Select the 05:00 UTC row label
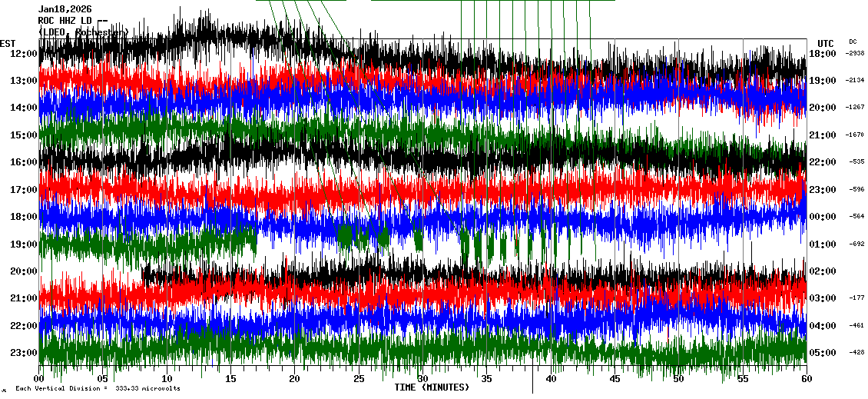The height and width of the screenshot is (399, 868). [x=821, y=353]
